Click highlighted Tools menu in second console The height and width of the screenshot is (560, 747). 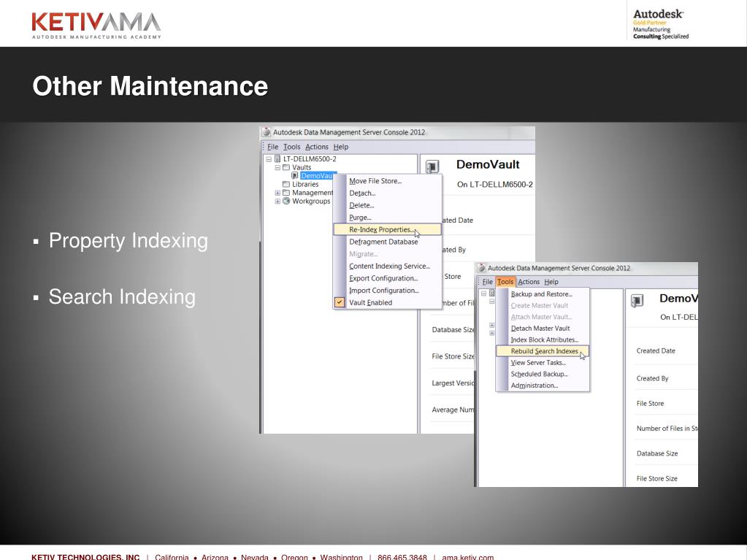click(x=505, y=282)
